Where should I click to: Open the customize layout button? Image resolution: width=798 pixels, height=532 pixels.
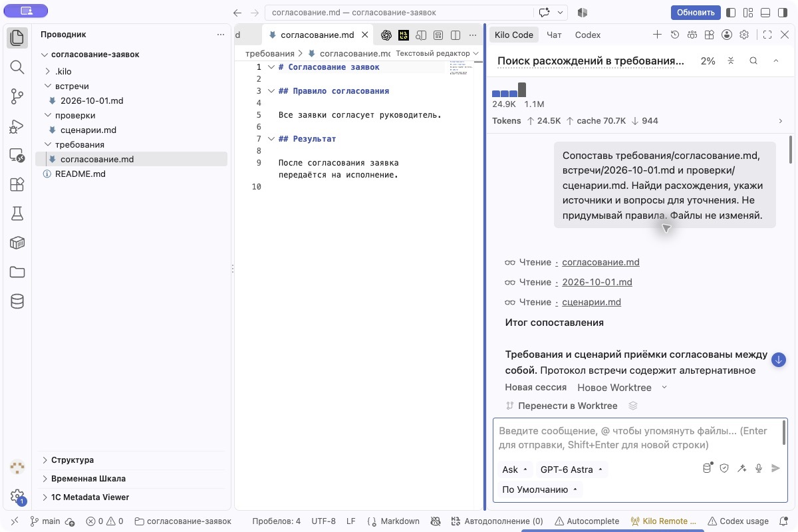pyautogui.click(x=748, y=12)
